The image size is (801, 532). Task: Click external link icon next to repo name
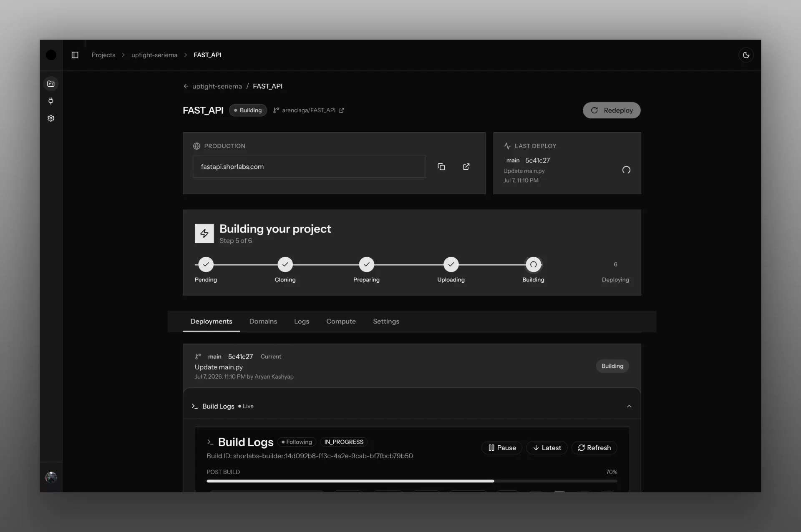(x=341, y=110)
